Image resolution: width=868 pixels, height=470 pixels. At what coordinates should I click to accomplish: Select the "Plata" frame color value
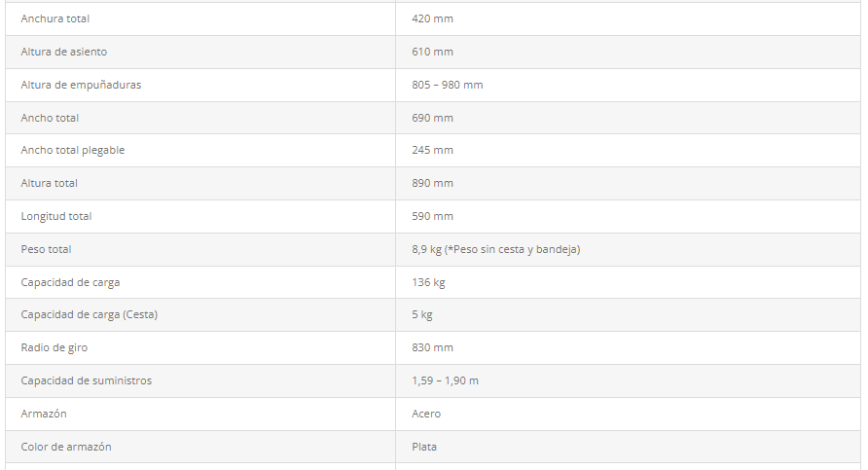click(x=424, y=447)
